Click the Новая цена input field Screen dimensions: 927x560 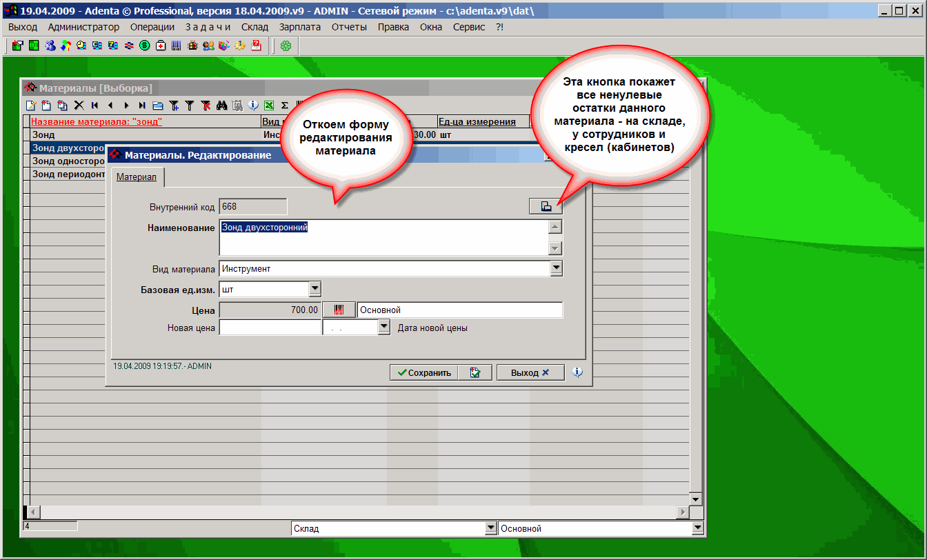click(270, 328)
